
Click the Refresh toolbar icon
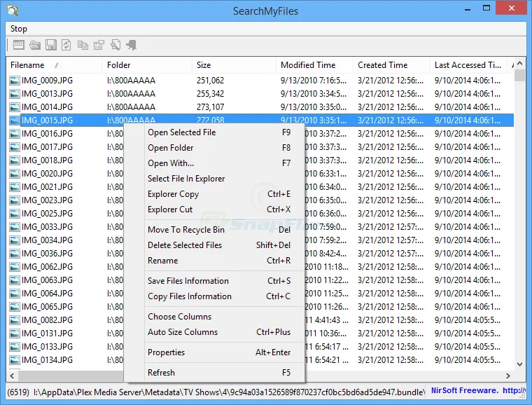(66, 46)
